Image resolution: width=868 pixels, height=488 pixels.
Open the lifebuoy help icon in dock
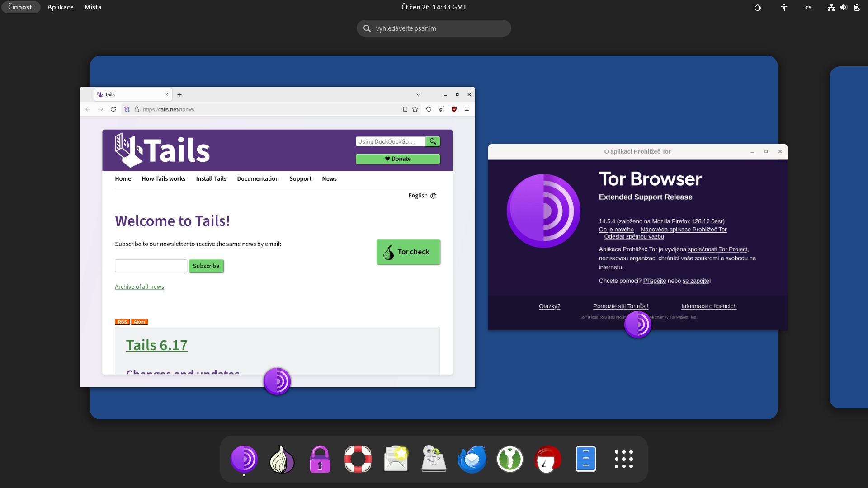[358, 459]
